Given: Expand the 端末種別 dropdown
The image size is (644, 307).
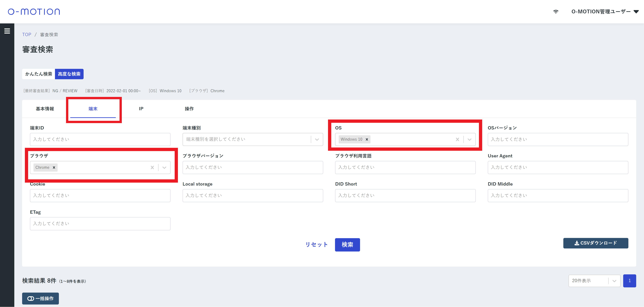Looking at the screenshot, I should click(317, 140).
